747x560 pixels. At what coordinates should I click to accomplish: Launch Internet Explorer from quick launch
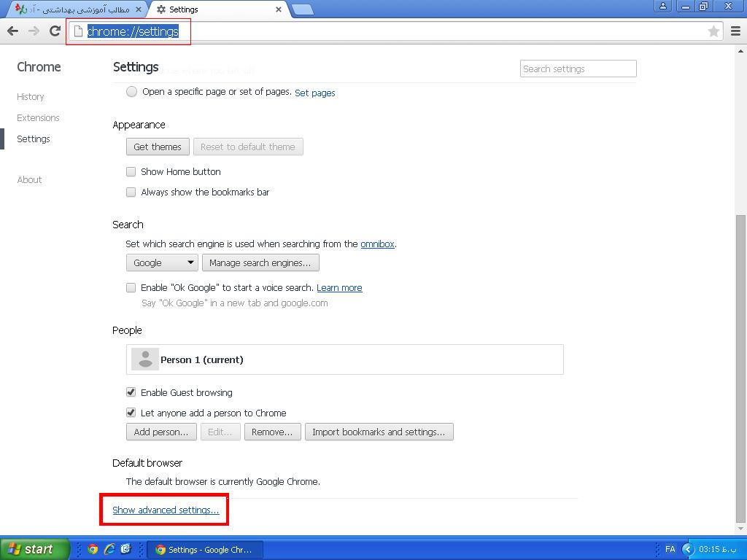[x=109, y=549]
